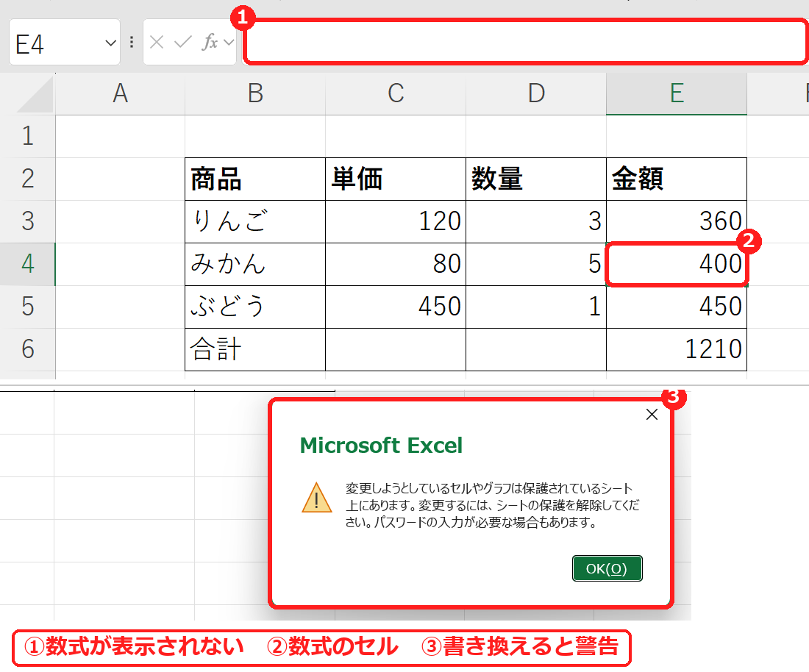Click the Name Box showing E4
Screen dimensions: 809x672
(x=65, y=43)
